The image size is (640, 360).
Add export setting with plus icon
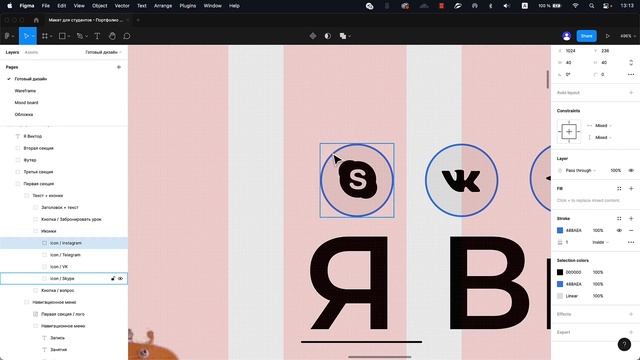[631, 332]
